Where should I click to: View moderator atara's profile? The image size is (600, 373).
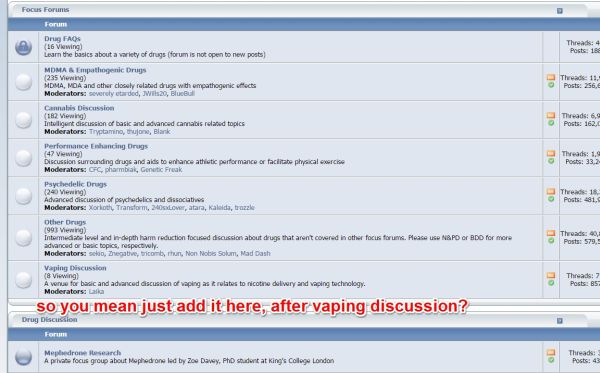197,208
